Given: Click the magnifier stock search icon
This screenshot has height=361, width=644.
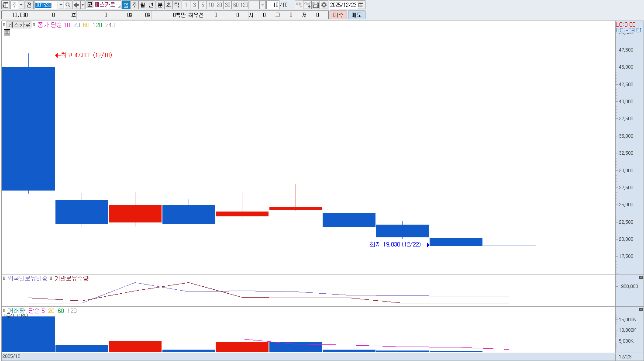Looking at the screenshot, I should (x=68, y=5).
